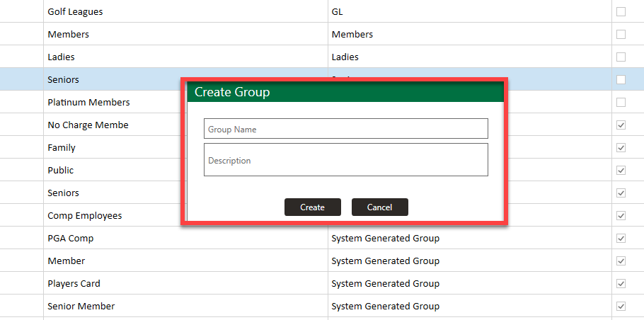Select the Senior Member group name
644x320 pixels.
[81, 307]
